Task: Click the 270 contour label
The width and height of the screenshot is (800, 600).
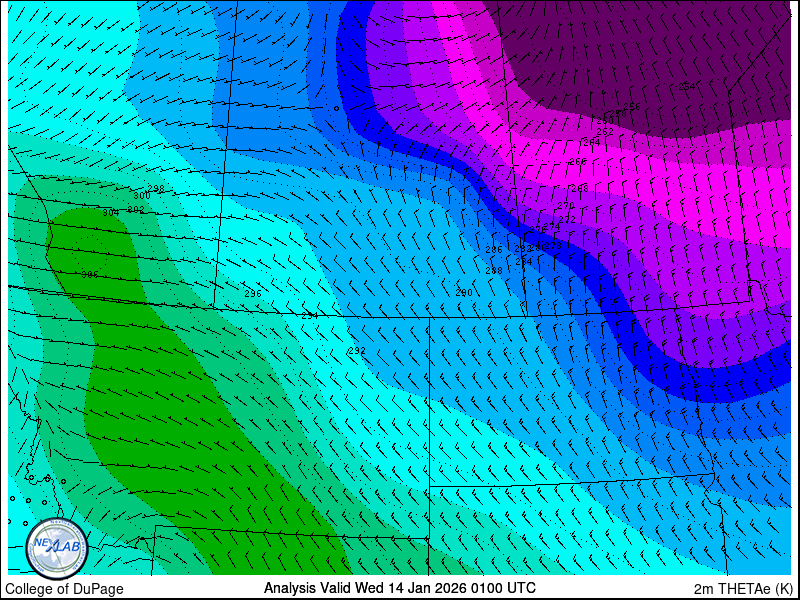Action: [566, 206]
